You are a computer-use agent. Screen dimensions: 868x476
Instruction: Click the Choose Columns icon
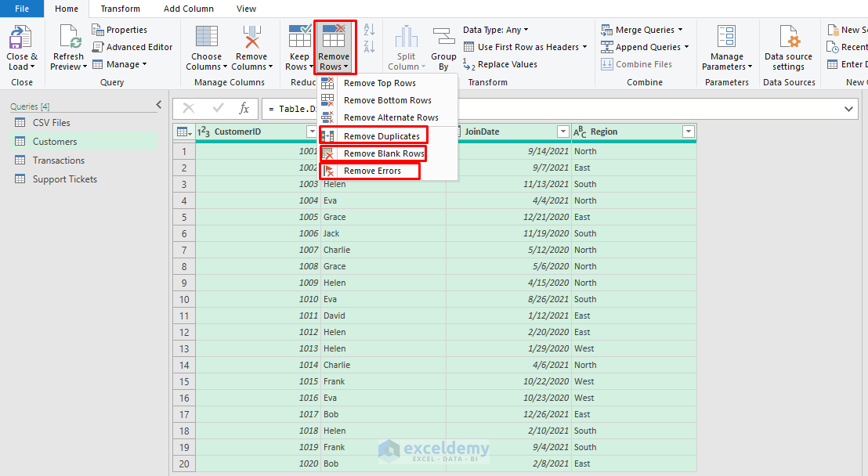pos(207,38)
